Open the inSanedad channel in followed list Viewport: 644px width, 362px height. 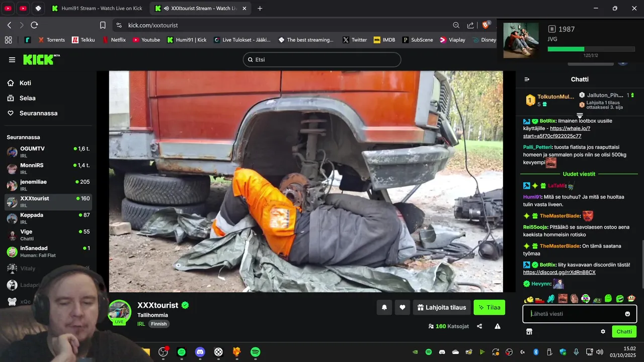tap(48, 251)
